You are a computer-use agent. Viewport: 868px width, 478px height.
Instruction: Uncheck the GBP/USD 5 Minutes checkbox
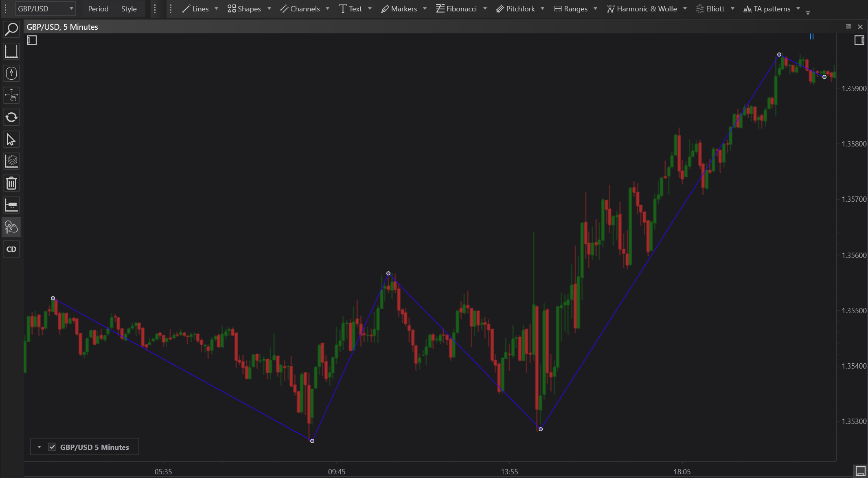(x=52, y=447)
